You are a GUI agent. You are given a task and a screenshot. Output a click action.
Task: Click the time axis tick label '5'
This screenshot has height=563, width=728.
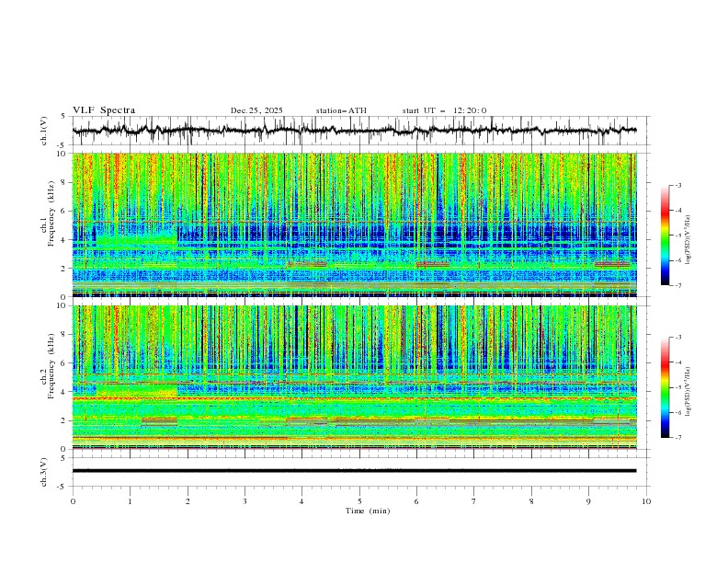tap(359, 501)
